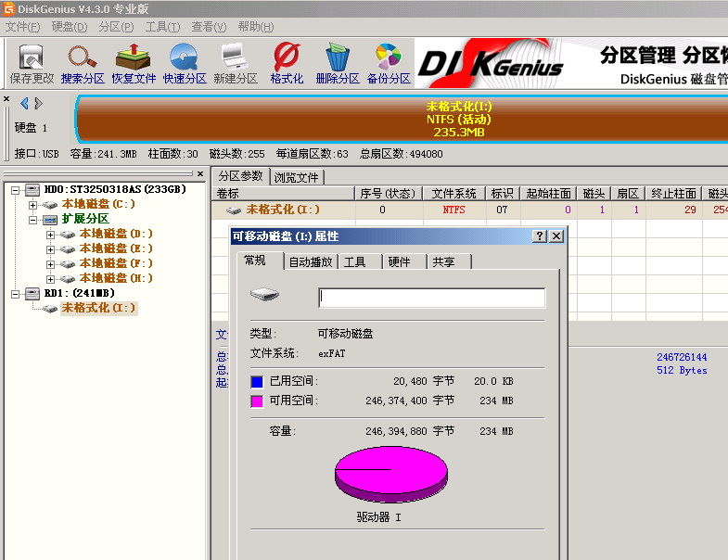Expand the 本地磁盘 (F:) tree node
This screenshot has width=728, height=560.
tap(50, 264)
